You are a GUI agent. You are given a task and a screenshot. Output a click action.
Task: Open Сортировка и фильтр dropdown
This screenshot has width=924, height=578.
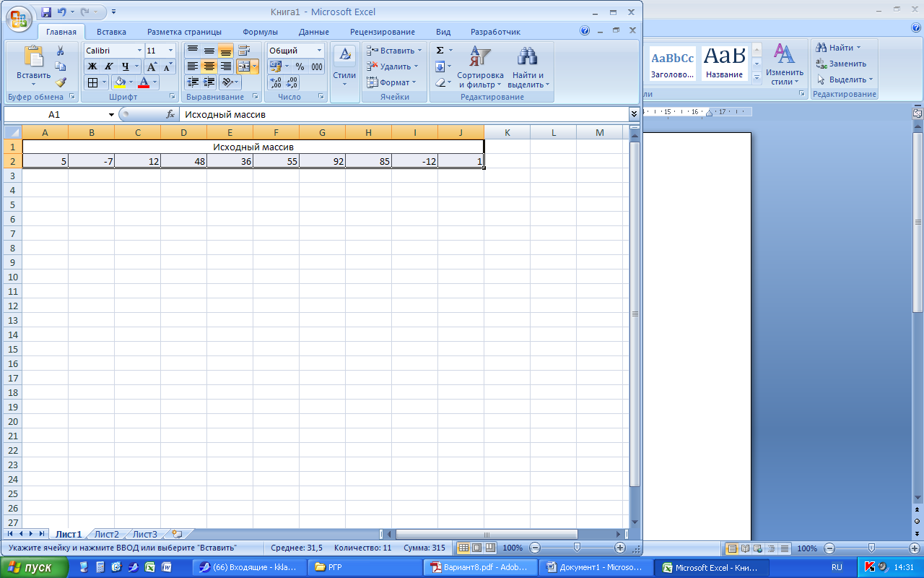480,66
